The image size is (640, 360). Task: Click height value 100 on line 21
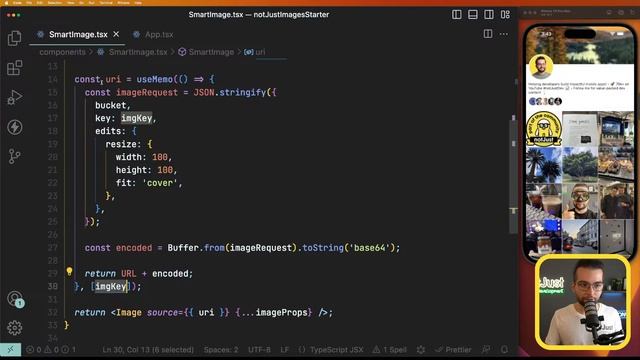pyautogui.click(x=165, y=170)
